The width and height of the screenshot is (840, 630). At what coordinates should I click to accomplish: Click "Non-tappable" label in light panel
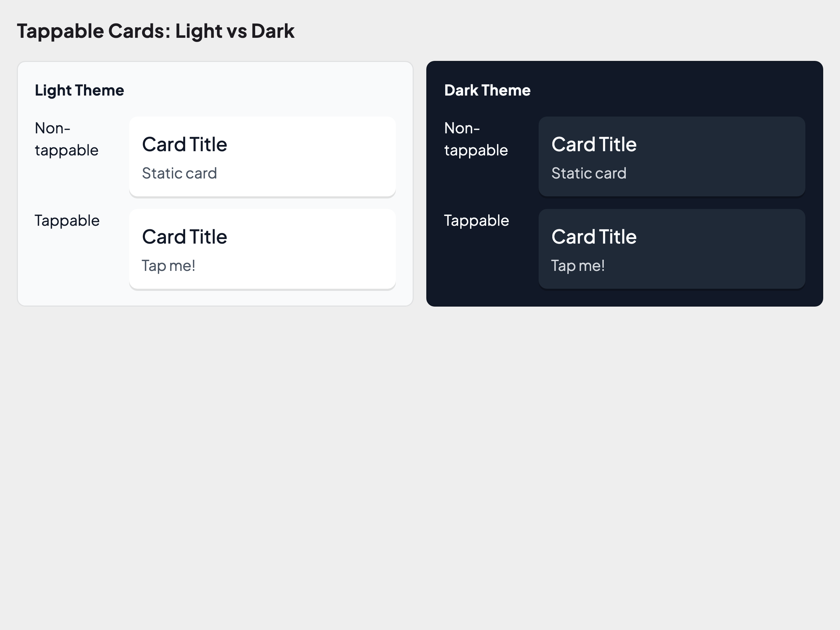pyautogui.click(x=66, y=139)
